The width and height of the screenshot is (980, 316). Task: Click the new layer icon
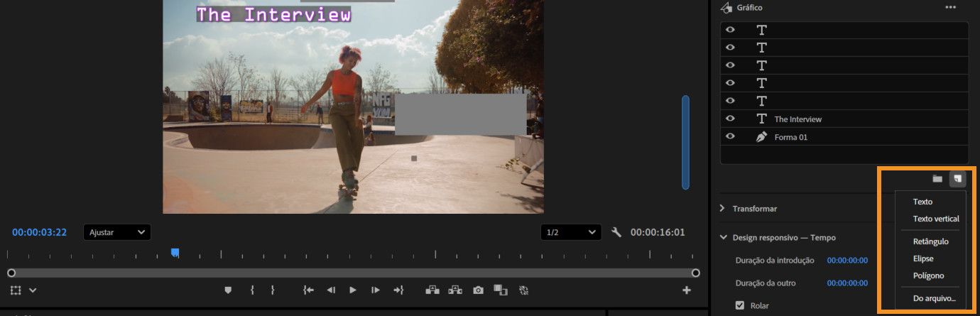958,178
